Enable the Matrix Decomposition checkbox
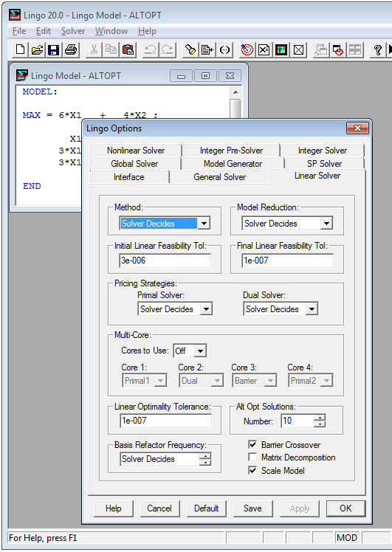 pos(252,457)
